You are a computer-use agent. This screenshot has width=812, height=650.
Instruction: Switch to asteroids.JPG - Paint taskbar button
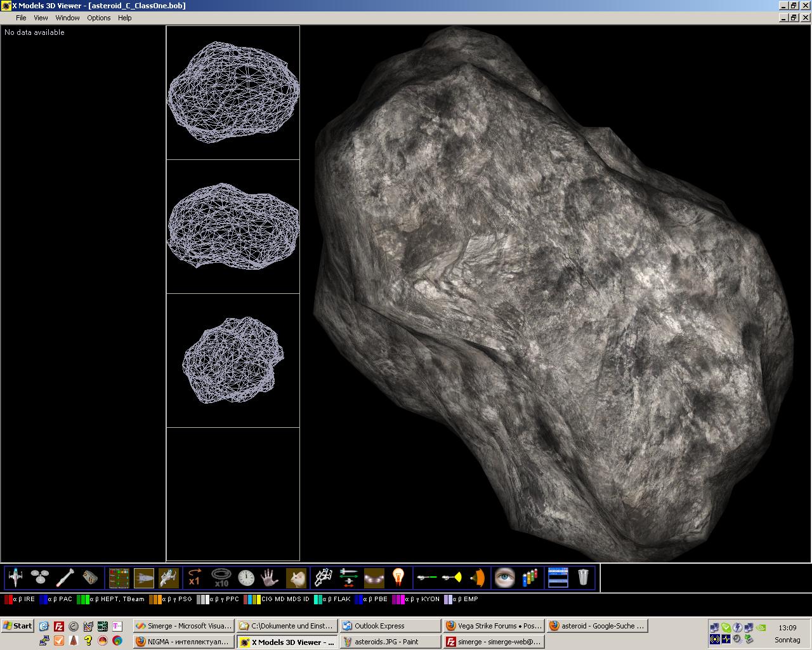(x=390, y=642)
